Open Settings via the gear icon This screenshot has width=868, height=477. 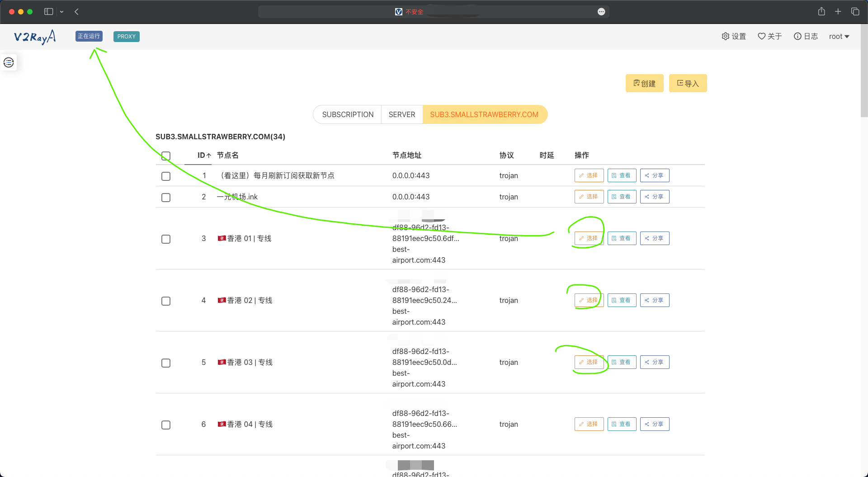tap(733, 36)
